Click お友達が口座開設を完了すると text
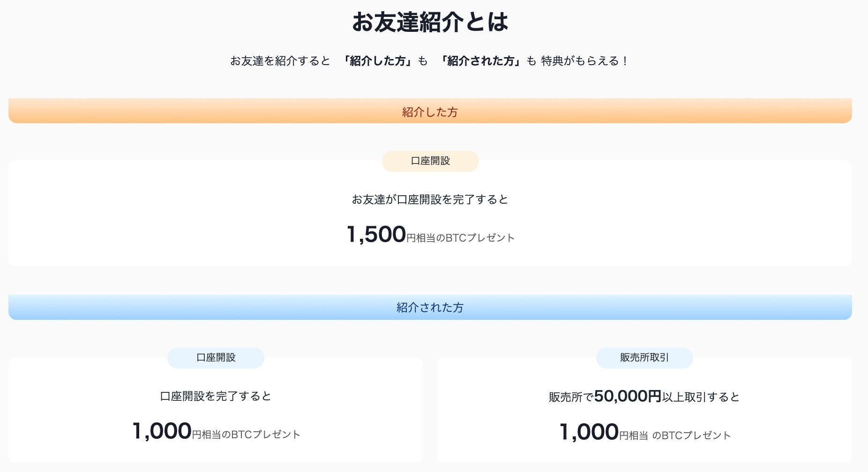Viewport: 868px width, 472px height. (x=430, y=199)
